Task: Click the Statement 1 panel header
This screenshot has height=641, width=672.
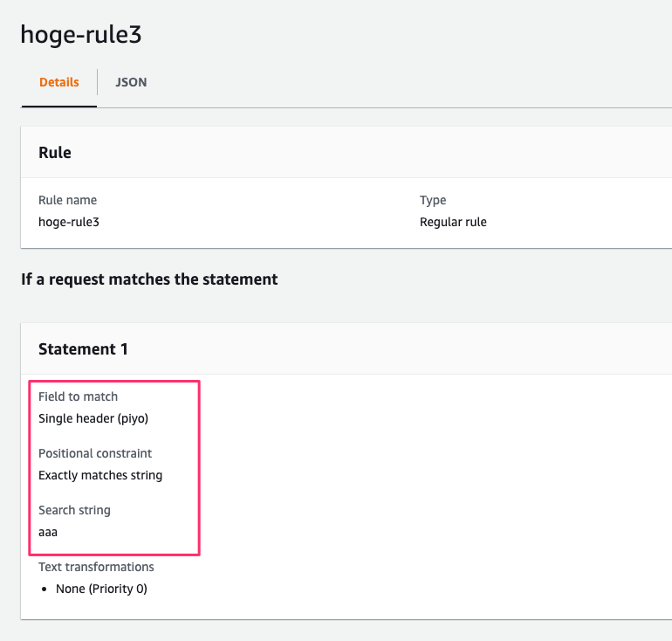Action: click(83, 349)
